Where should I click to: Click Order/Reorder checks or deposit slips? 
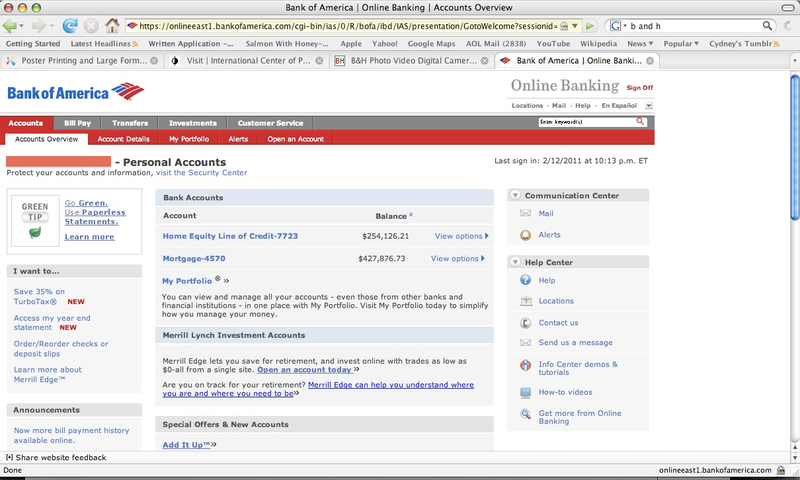(x=61, y=349)
